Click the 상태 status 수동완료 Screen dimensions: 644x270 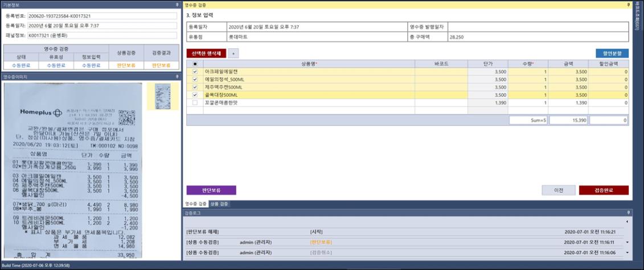tap(21, 66)
